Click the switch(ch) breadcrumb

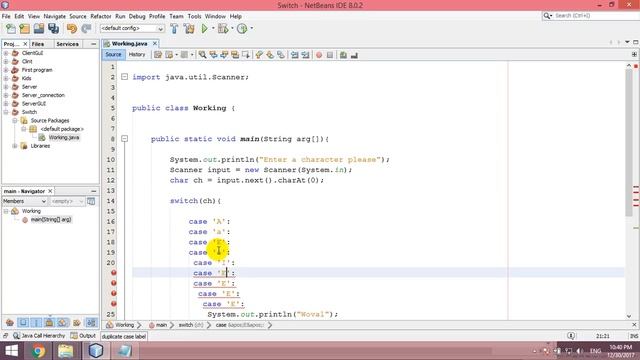click(x=191, y=325)
